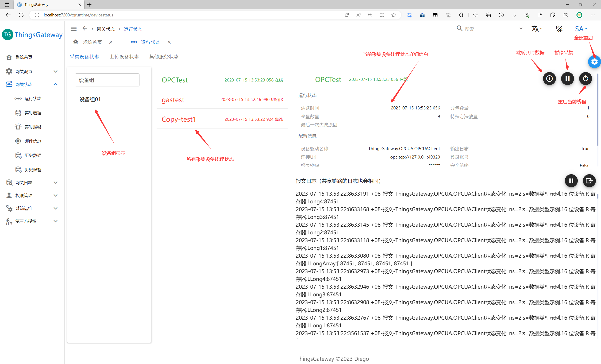Click the hamburger menu icon to collapse sidebar
601x364 pixels.
click(x=73, y=29)
